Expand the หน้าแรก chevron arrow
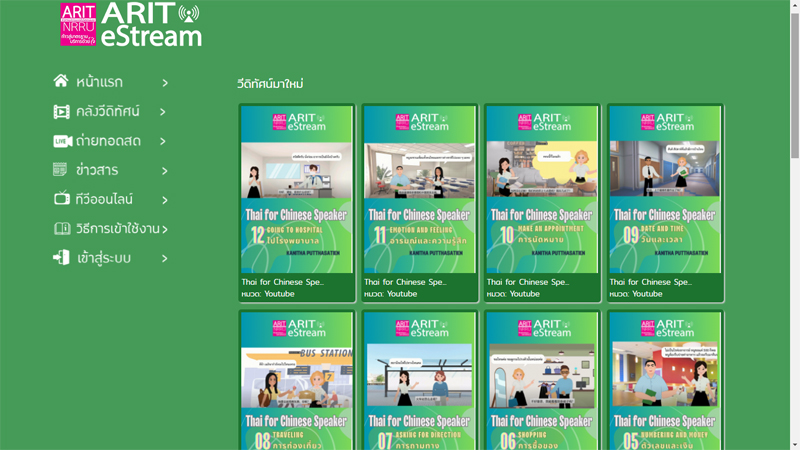 click(x=165, y=83)
